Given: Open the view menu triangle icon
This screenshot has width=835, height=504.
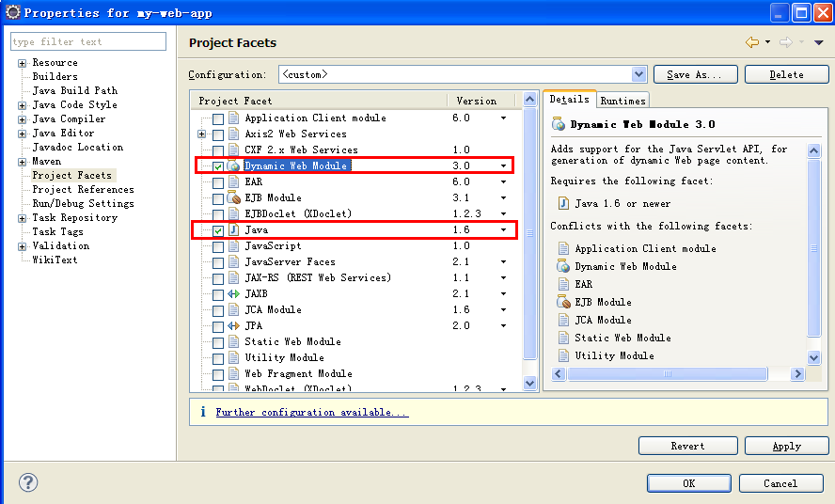Looking at the screenshot, I should [818, 42].
